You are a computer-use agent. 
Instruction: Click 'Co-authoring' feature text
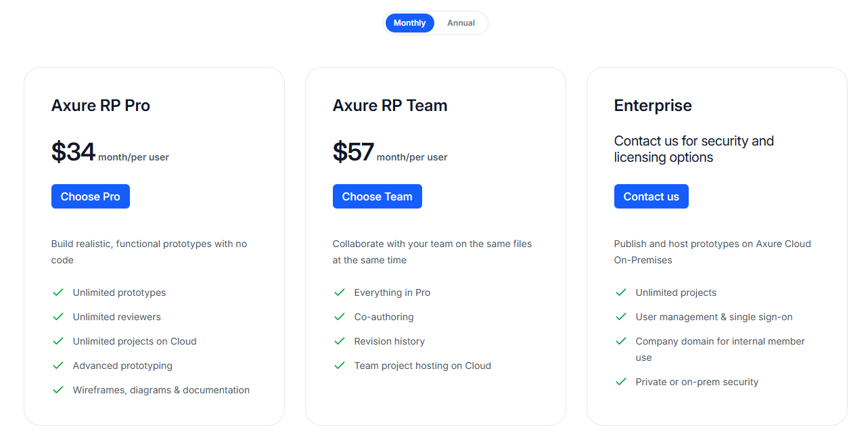[x=384, y=317]
